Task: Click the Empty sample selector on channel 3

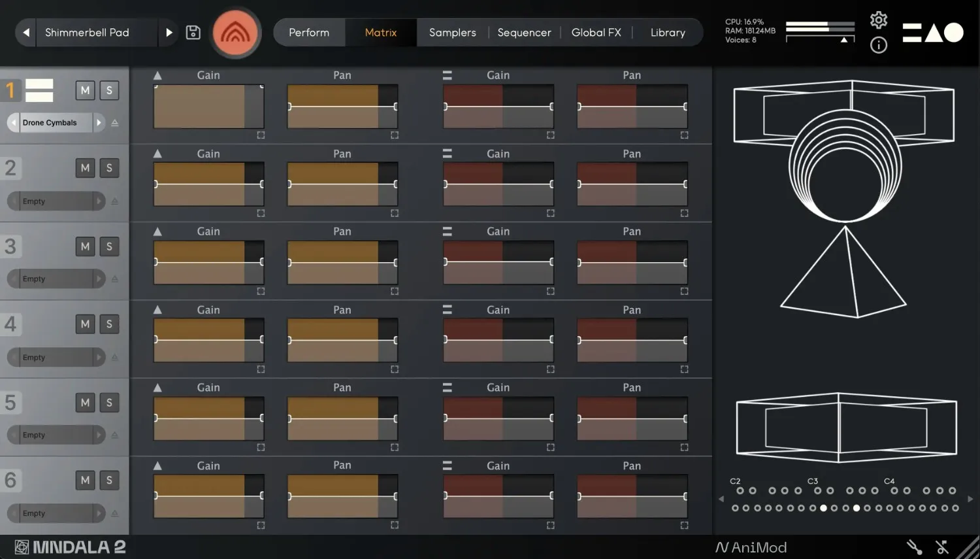Action: pyautogui.click(x=56, y=279)
